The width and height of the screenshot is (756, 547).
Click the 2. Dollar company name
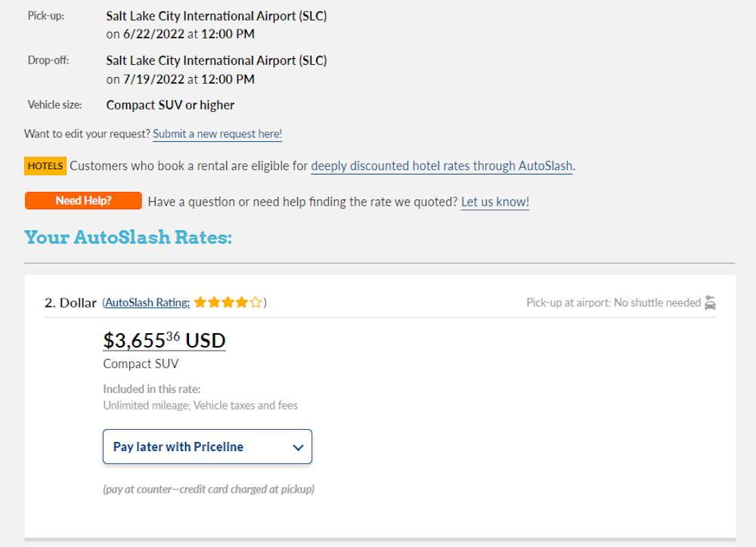pyautogui.click(x=70, y=303)
